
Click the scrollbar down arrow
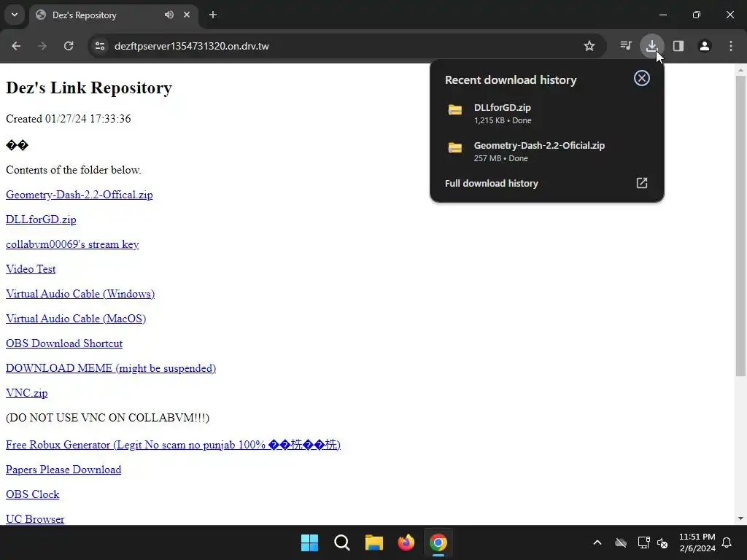[x=740, y=518]
